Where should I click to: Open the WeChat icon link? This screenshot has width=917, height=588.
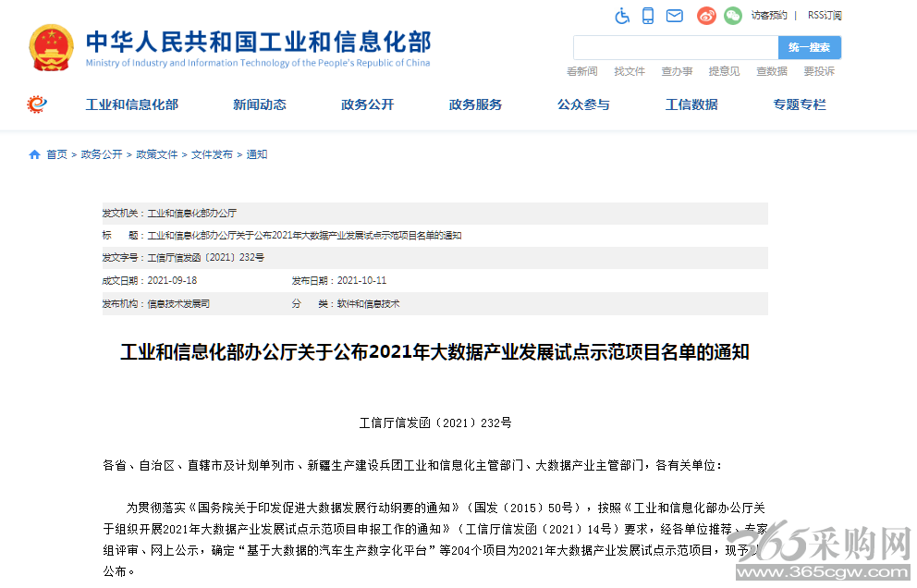(x=733, y=16)
